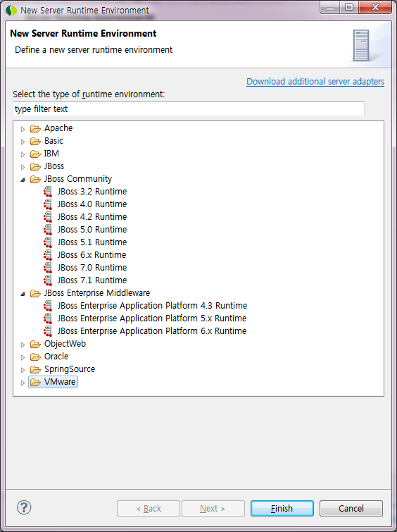Select JBoss 4.2 Runtime text

click(92, 217)
